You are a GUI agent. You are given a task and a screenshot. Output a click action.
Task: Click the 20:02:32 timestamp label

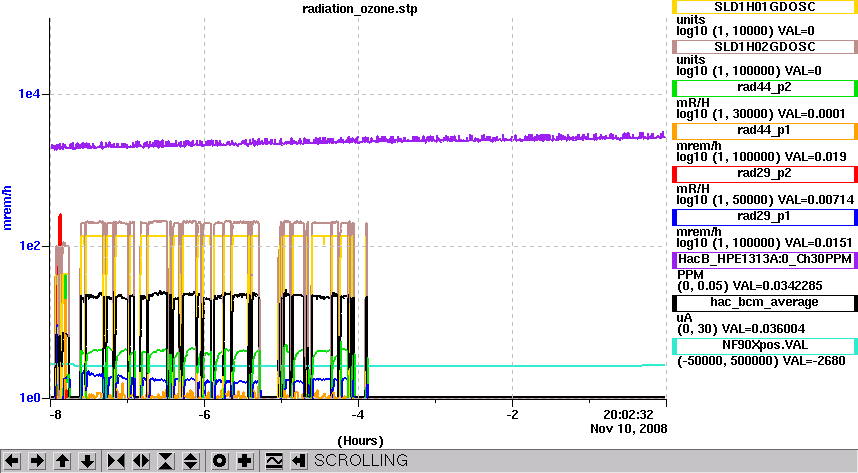[x=628, y=414]
